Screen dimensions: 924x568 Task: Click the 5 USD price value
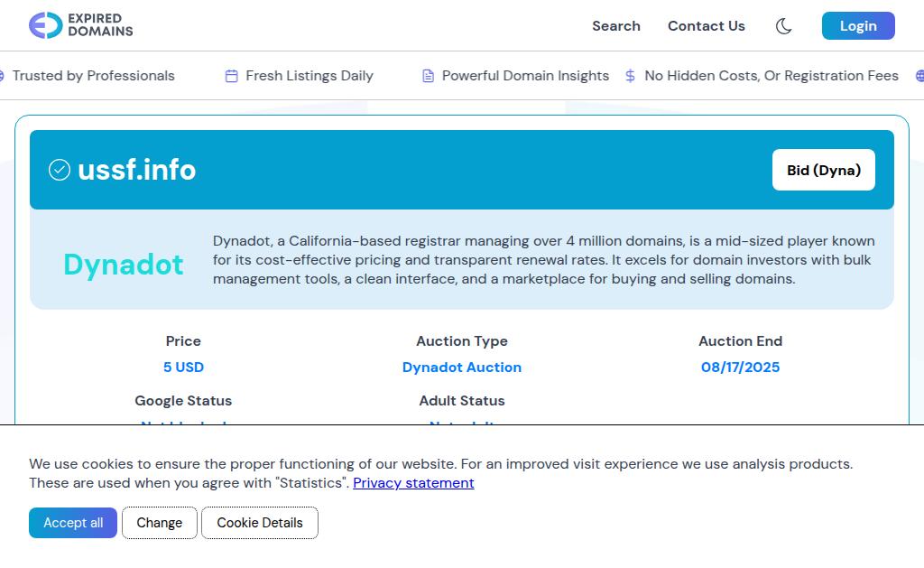click(x=183, y=368)
